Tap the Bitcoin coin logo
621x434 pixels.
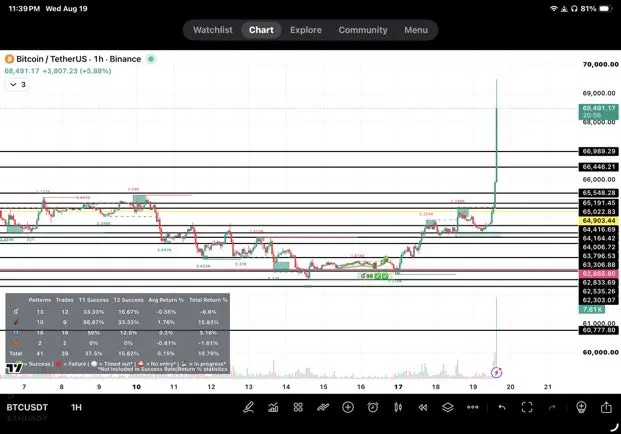tap(9, 59)
